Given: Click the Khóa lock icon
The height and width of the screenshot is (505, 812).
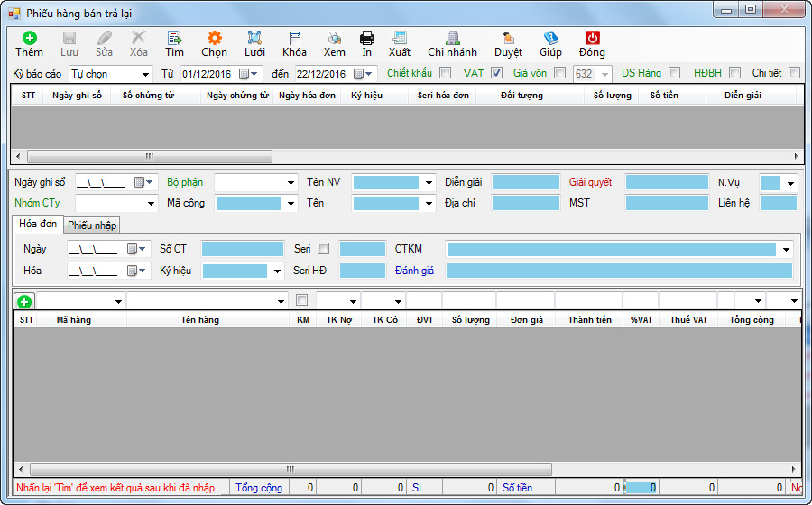Looking at the screenshot, I should point(295,38).
